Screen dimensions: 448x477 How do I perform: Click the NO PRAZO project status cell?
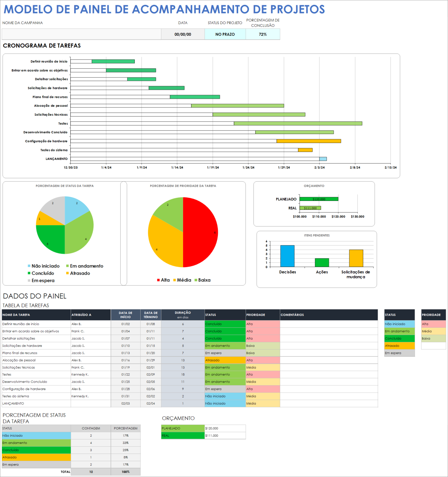(225, 34)
